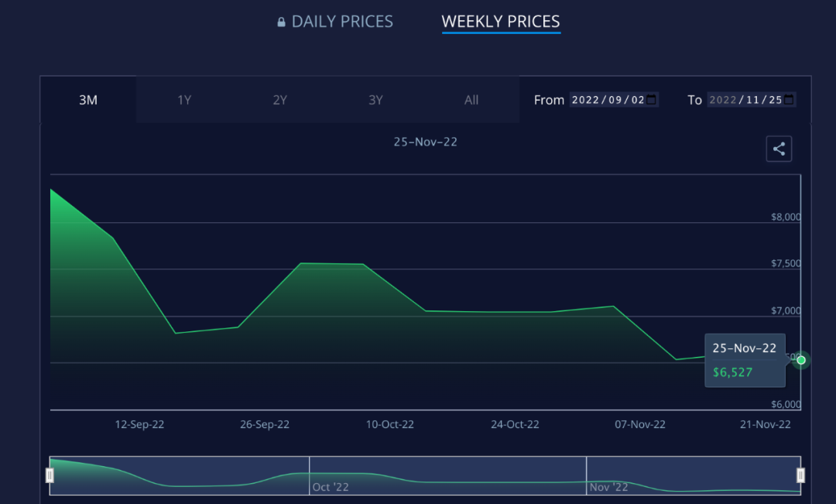The height and width of the screenshot is (504, 836).
Task: Switch to the Daily Prices tab
Action: [x=341, y=22]
